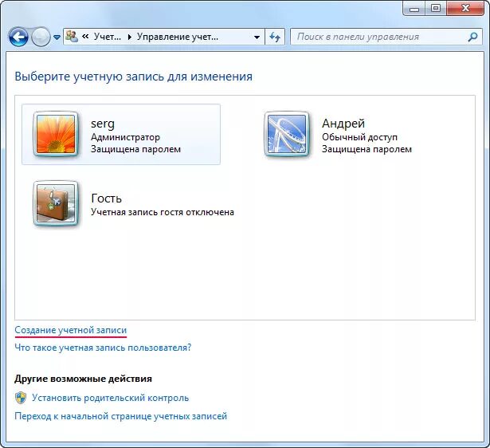Click the greyed Forward navigation arrow

pyautogui.click(x=41, y=37)
